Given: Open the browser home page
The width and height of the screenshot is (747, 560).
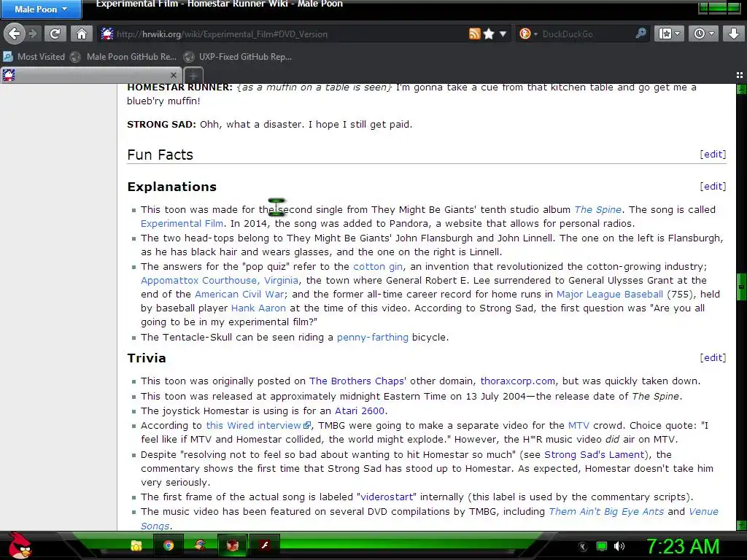Looking at the screenshot, I should (x=82, y=34).
